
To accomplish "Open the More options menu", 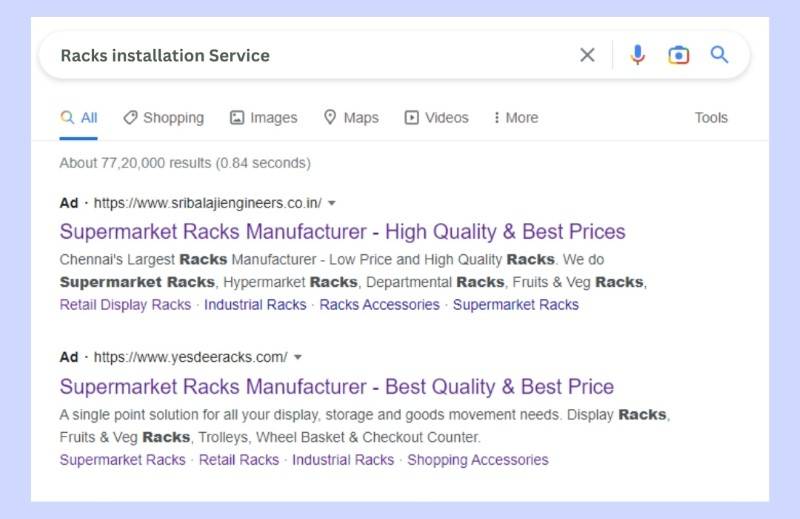I will coord(516,118).
